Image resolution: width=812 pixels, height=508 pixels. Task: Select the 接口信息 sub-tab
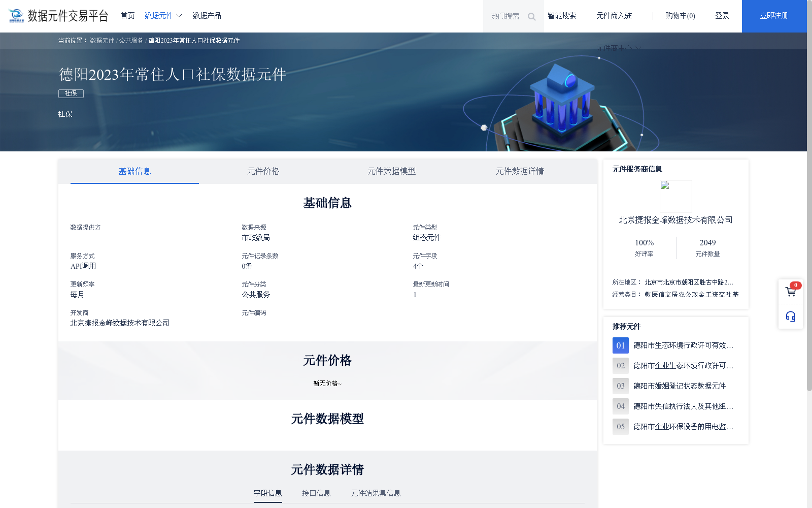pos(316,493)
